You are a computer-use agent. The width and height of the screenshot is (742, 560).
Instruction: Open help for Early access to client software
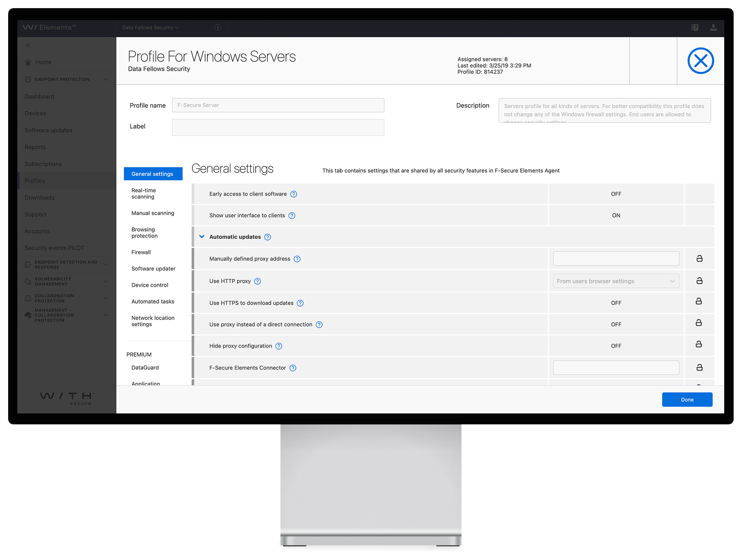coord(293,194)
